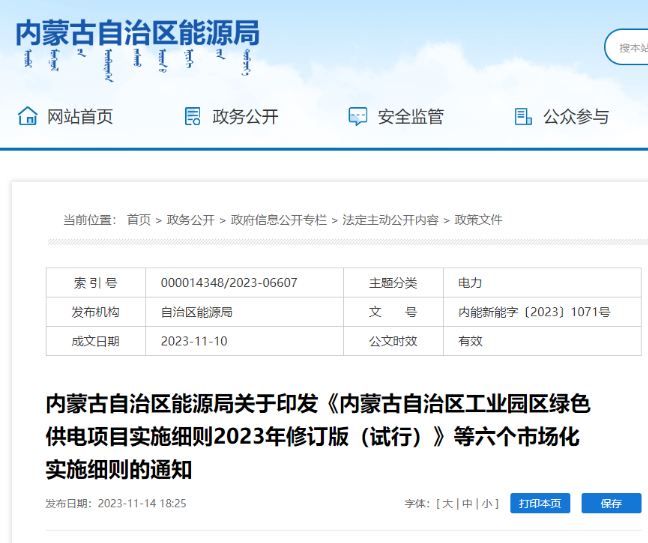Screen dimensions: 648x543
Task: Click 首页 in the breadcrumb
Action: point(138,220)
